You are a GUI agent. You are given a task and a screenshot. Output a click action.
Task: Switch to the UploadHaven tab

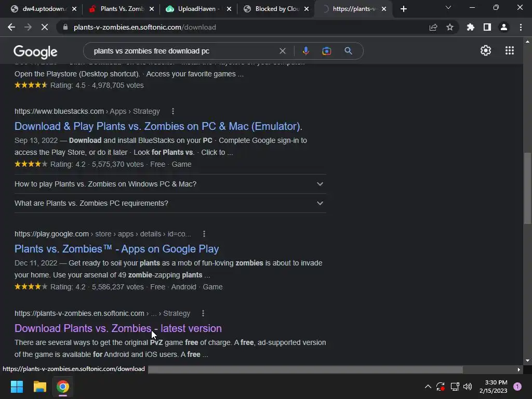pos(198,9)
